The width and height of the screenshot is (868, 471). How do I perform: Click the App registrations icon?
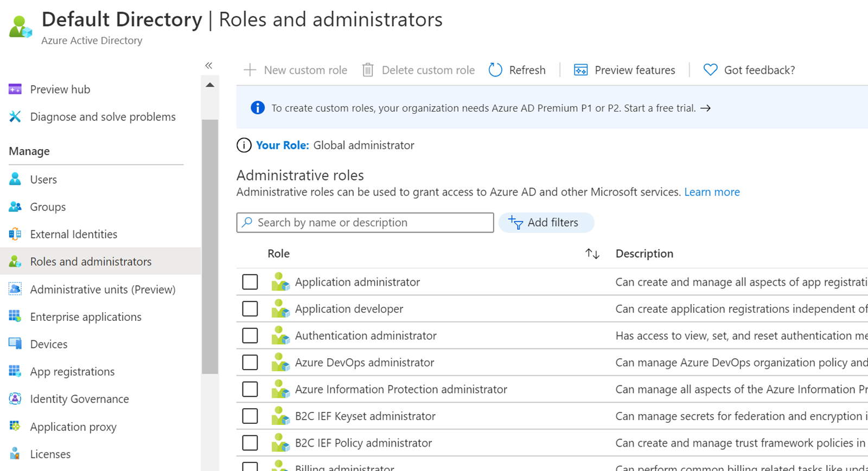point(15,371)
